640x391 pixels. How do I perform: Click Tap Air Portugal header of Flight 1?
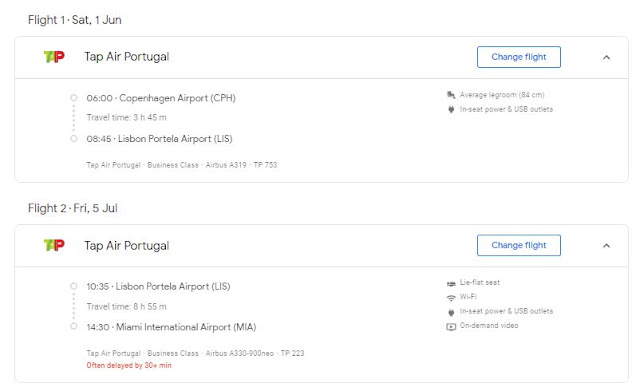click(127, 57)
